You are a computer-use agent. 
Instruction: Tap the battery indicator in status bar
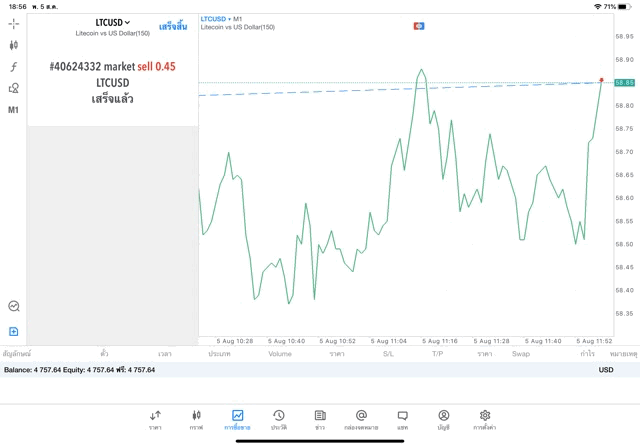coord(624,7)
